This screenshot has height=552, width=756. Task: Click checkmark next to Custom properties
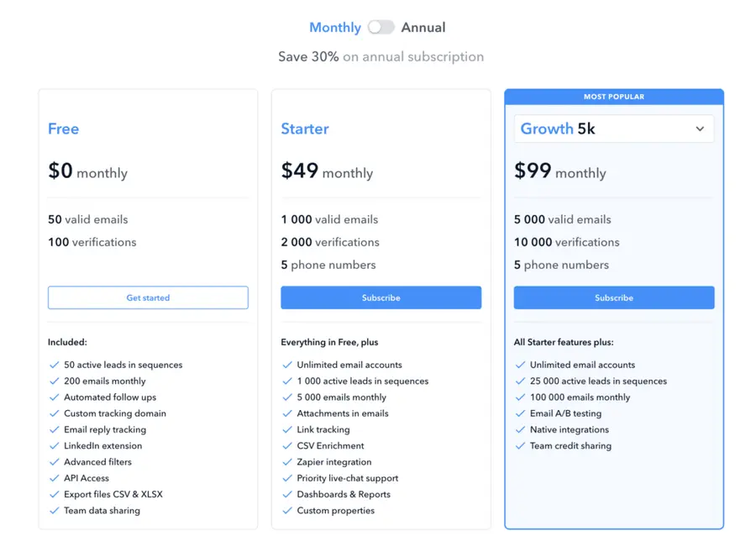point(287,511)
